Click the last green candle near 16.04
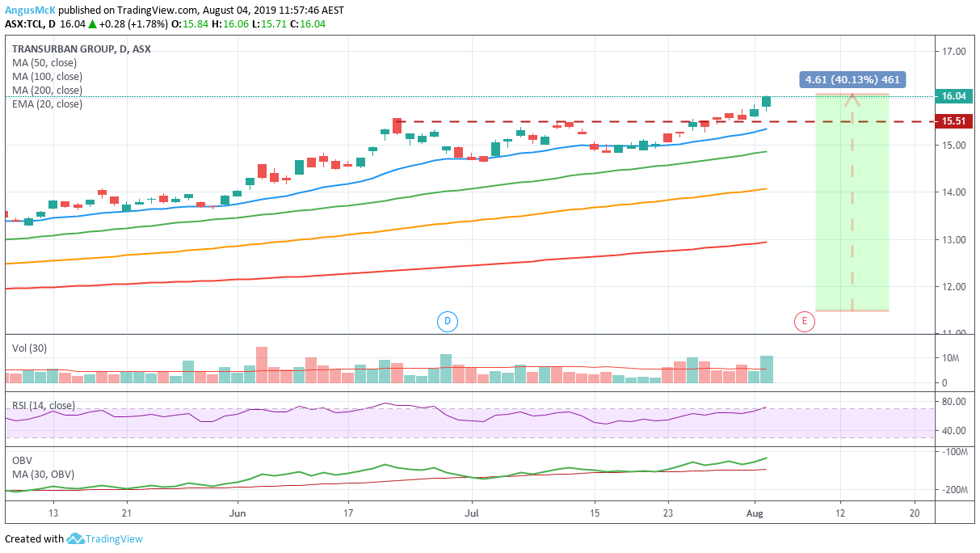The width and height of the screenshot is (980, 553). (x=766, y=102)
